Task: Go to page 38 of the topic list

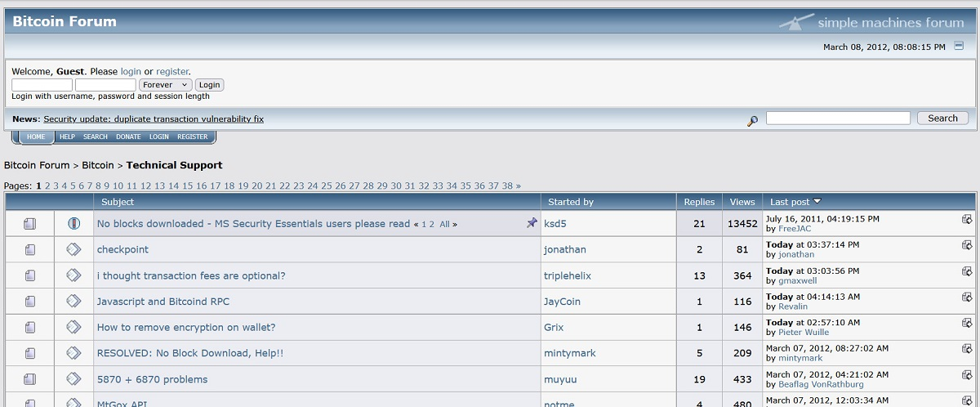Action: click(x=507, y=186)
